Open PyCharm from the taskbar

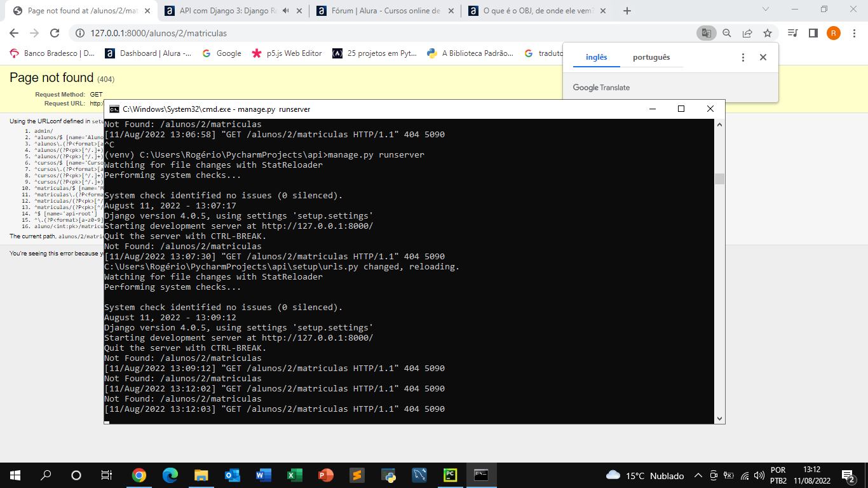(x=451, y=475)
